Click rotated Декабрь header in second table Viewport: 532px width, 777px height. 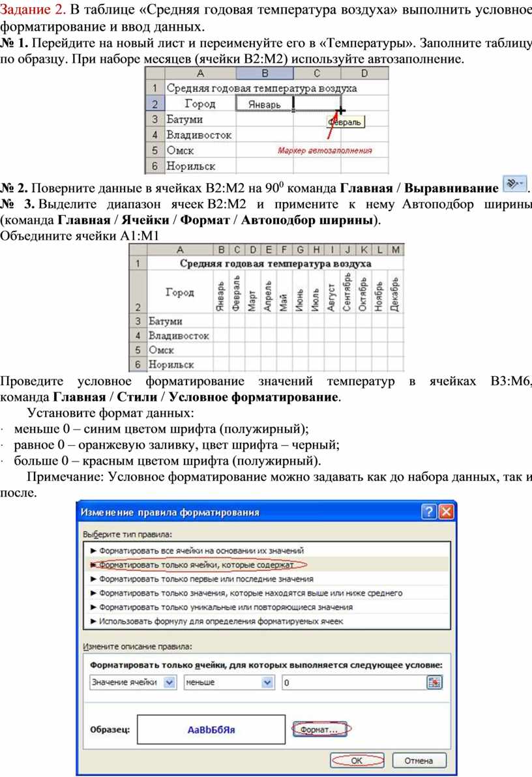click(x=395, y=292)
